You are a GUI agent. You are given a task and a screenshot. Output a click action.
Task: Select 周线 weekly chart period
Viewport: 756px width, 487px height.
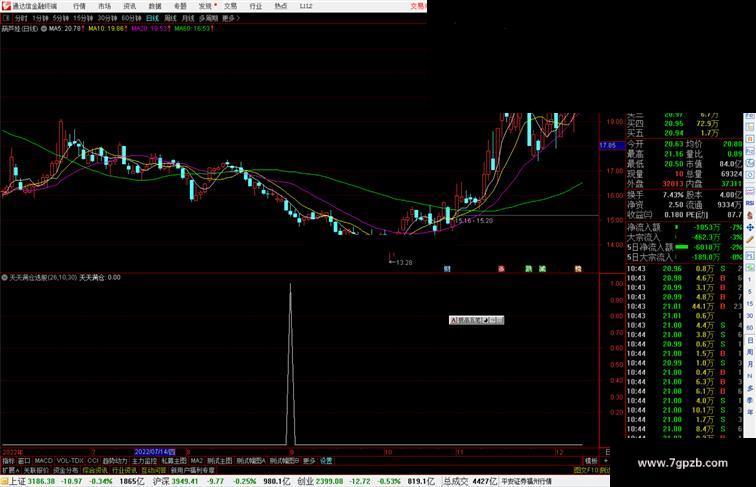[170, 18]
